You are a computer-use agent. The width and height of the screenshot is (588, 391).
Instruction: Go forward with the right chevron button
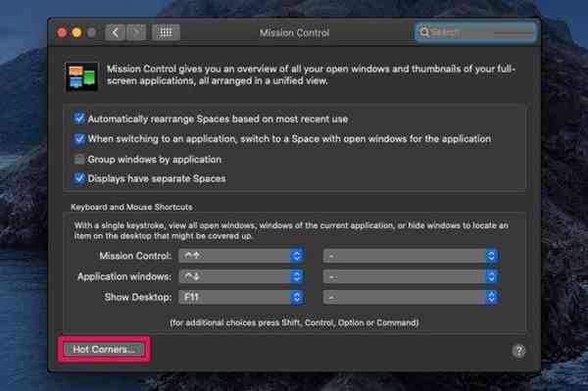pos(136,32)
